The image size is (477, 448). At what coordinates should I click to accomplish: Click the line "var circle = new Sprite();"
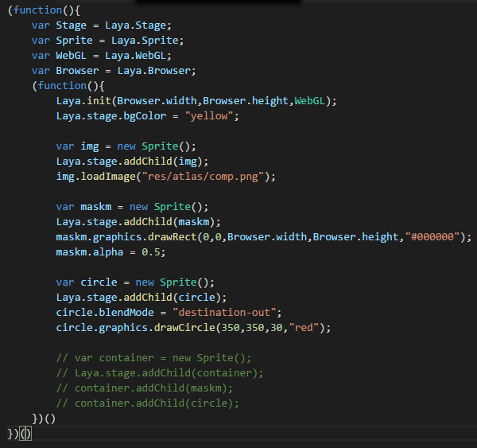[x=135, y=282]
